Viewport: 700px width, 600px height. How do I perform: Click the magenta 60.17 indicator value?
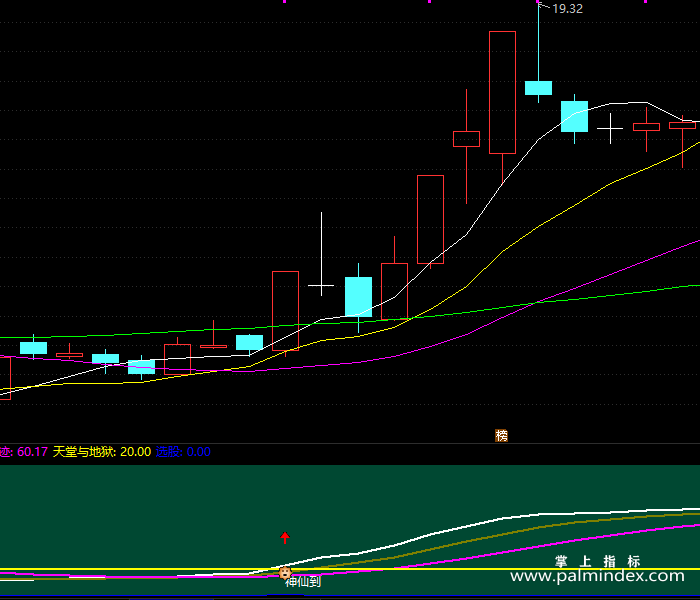coord(32,452)
